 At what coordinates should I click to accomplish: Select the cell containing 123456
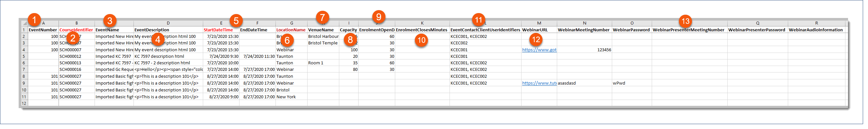pos(584,50)
